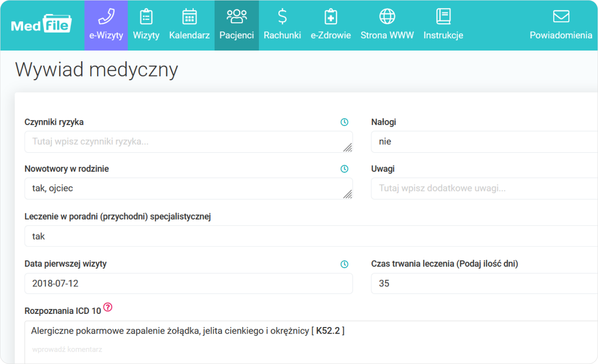Click the 'Nałogi' label
The width and height of the screenshot is (598, 364).
(383, 122)
